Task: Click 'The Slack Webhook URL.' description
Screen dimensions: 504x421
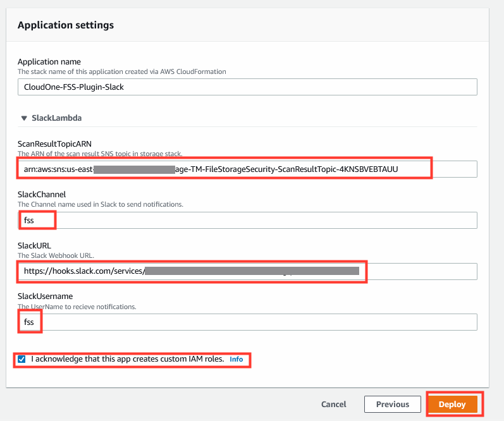Action: tap(56, 255)
